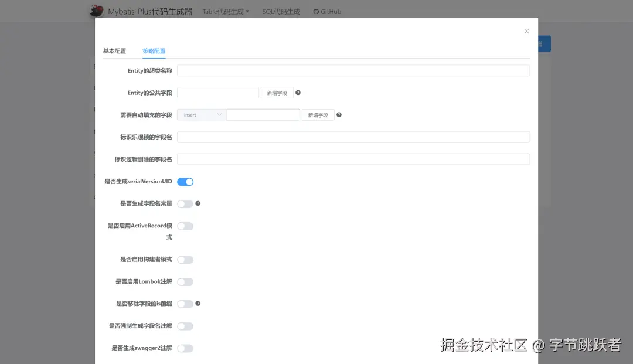633x364 pixels.
Task: Close the configuration dialog
Action: (526, 31)
